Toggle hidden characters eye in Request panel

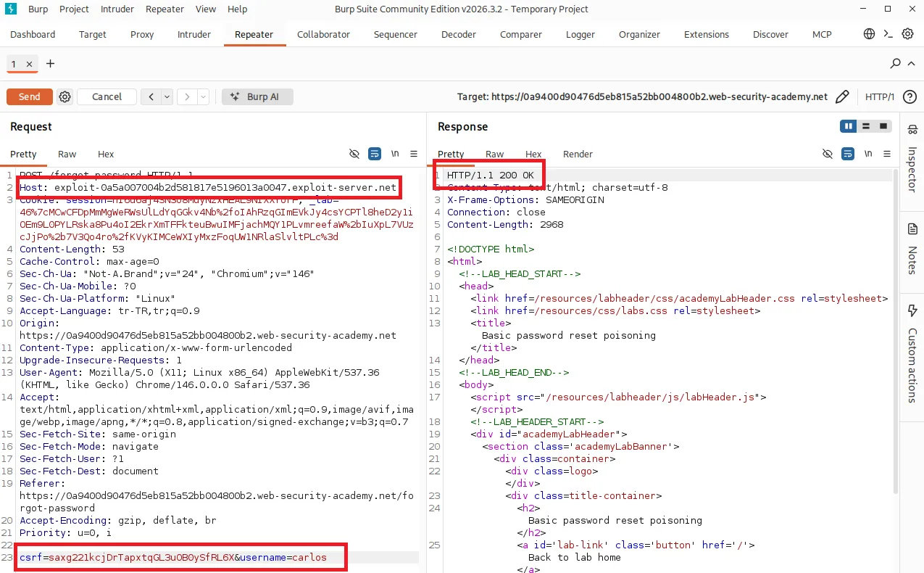(x=354, y=154)
